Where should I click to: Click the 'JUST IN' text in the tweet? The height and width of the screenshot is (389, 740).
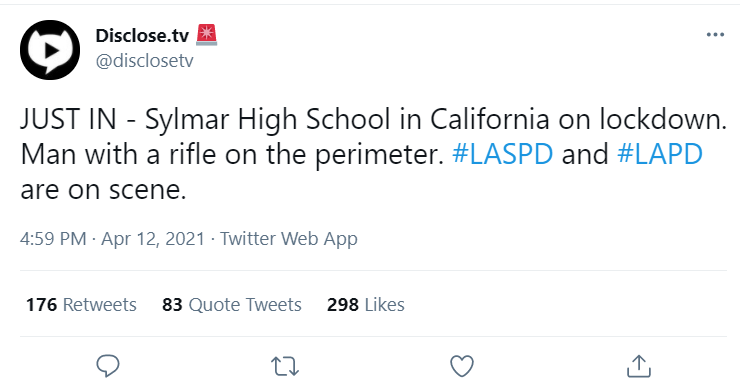(68, 119)
